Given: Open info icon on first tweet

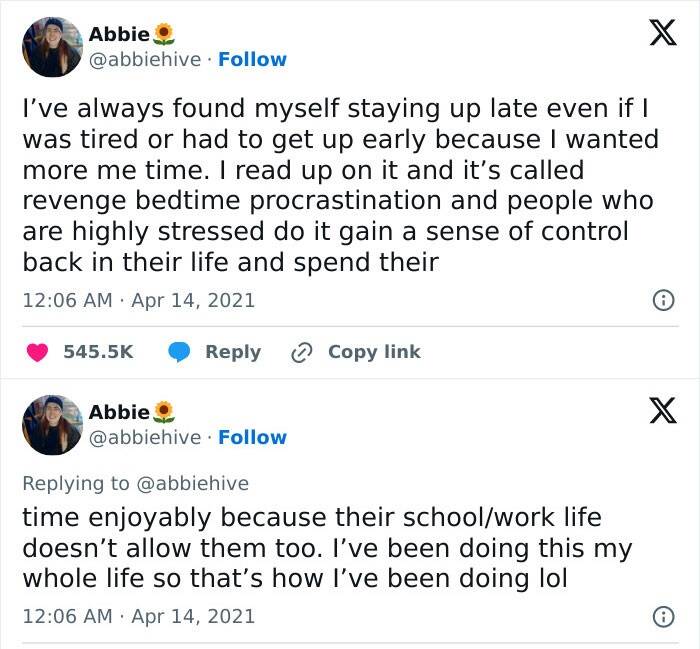Looking at the screenshot, I should click(661, 300).
